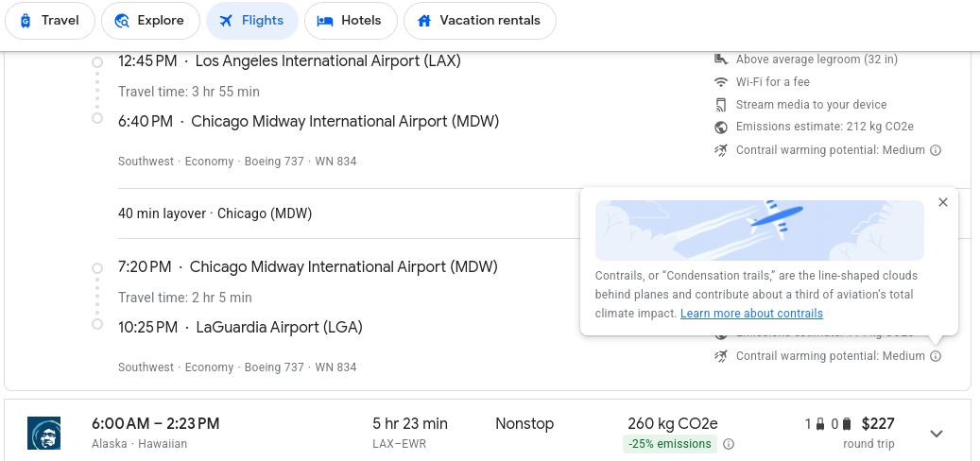Click the stream media icon
The image size is (980, 461).
click(721, 105)
